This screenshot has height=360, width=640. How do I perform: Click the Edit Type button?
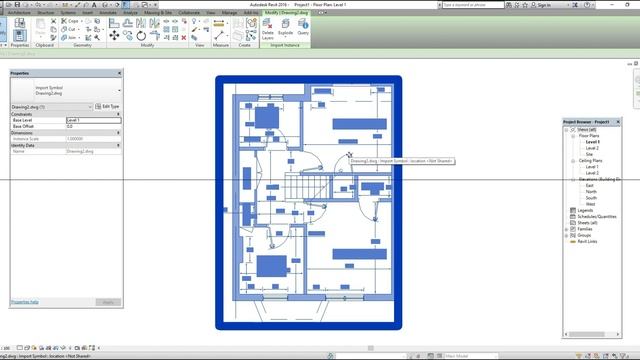107,107
